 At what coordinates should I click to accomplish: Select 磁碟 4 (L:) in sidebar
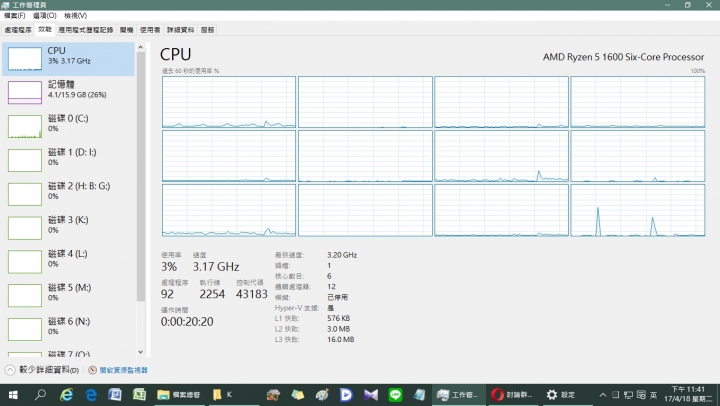pos(68,261)
